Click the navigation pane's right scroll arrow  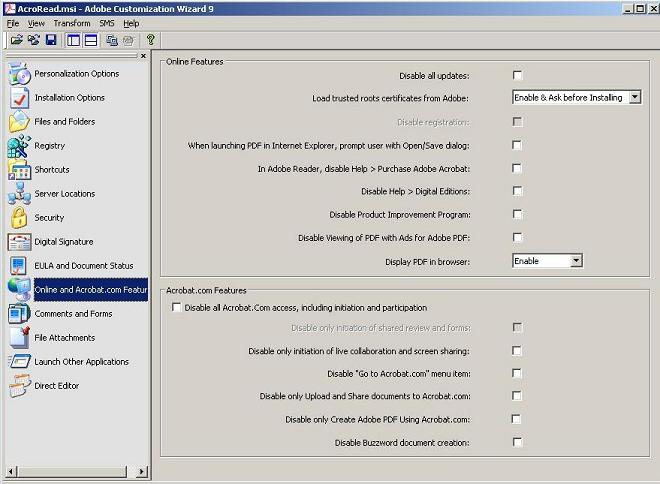[141, 471]
